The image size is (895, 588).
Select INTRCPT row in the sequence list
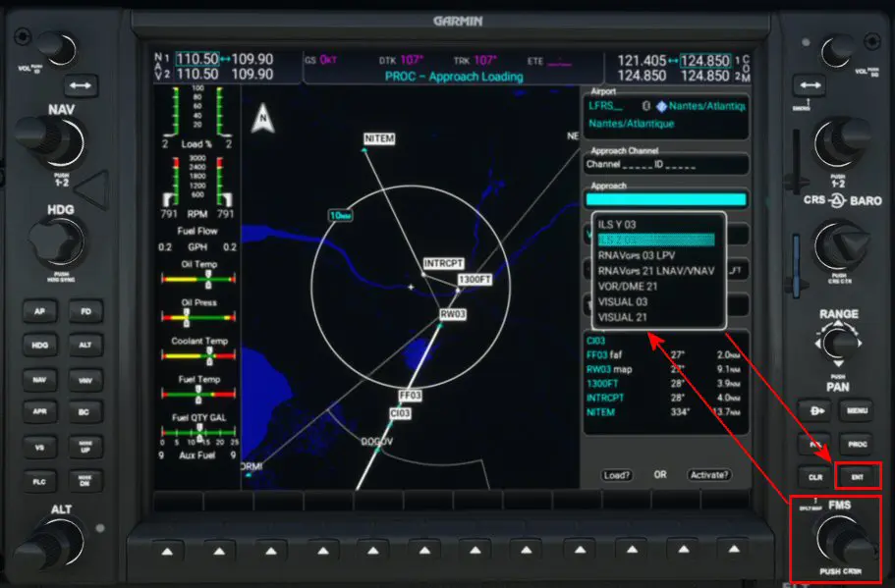pyautogui.click(x=664, y=398)
